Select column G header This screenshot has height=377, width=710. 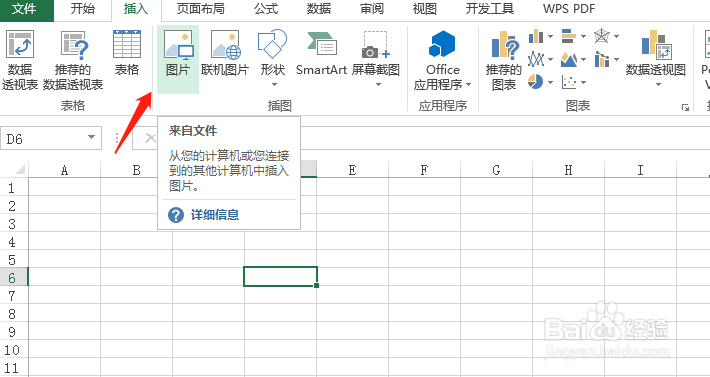point(496,170)
